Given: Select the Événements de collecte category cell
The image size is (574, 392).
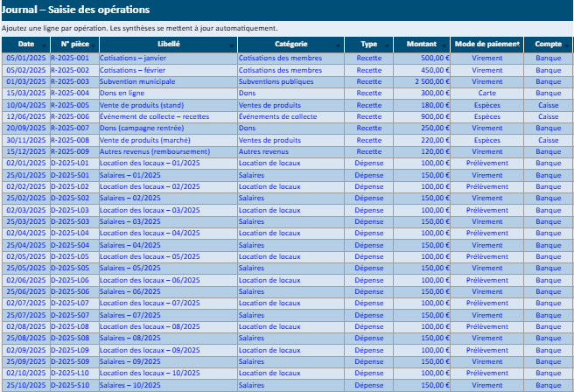Looking at the screenshot, I should point(278,116).
